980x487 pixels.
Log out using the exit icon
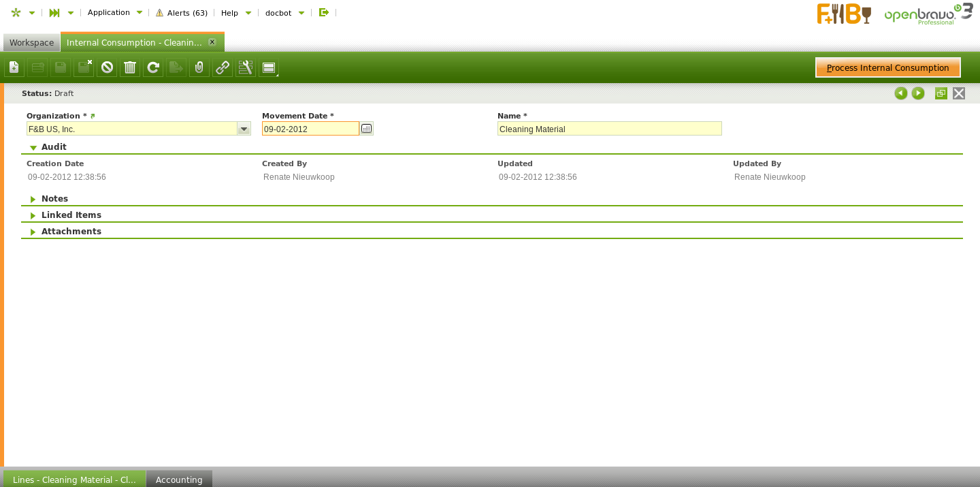pos(324,12)
